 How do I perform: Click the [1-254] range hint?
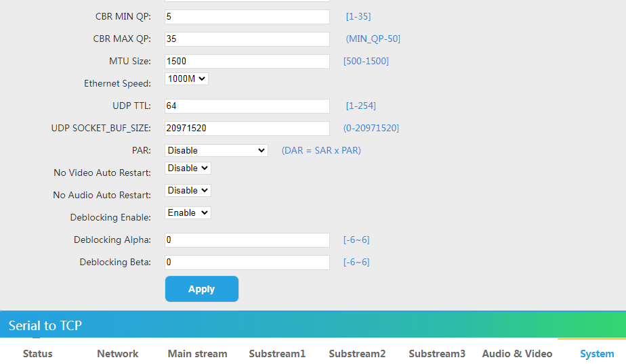361,106
